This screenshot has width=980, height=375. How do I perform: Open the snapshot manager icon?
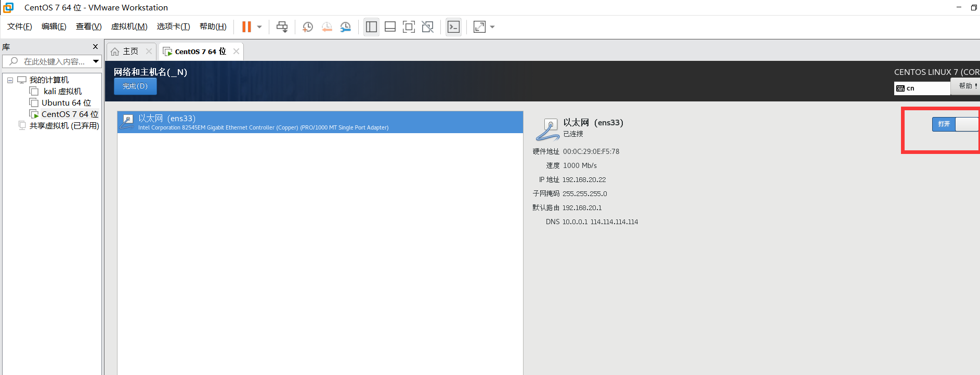(x=346, y=27)
